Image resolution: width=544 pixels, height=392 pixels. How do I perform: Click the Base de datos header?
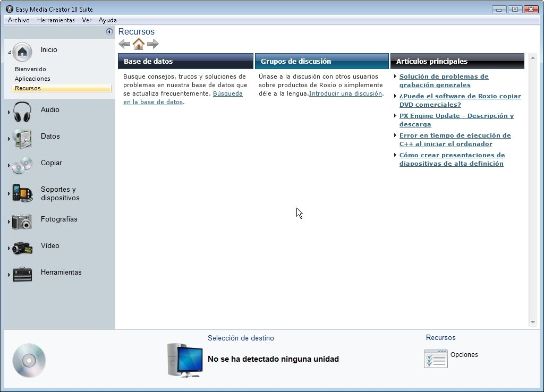click(185, 62)
